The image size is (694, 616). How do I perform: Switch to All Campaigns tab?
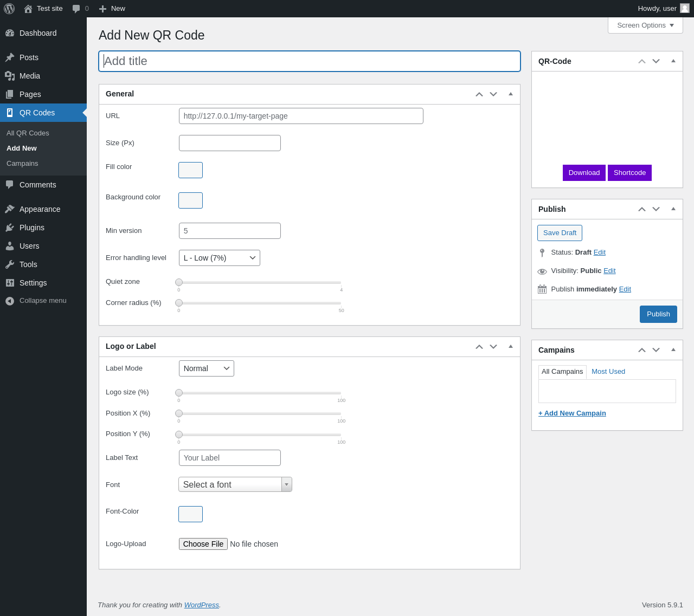pyautogui.click(x=562, y=372)
